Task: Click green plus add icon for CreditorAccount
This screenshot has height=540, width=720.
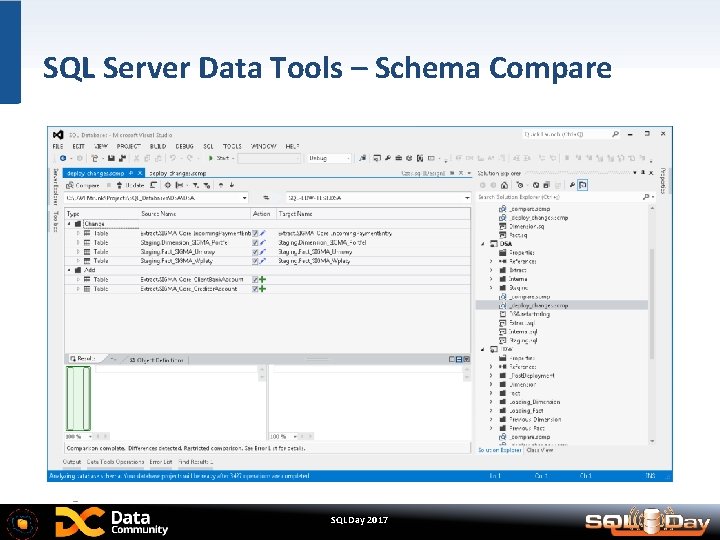Action: (263, 289)
